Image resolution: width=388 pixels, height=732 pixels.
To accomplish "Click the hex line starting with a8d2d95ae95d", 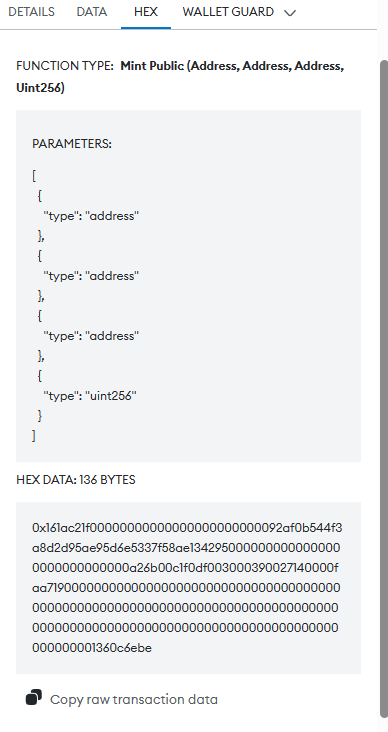I will [186, 548].
